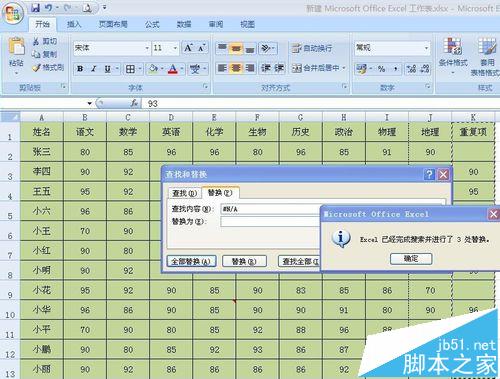The height and width of the screenshot is (379, 500).
Task: Toggle underline formatting
Action: [107, 69]
